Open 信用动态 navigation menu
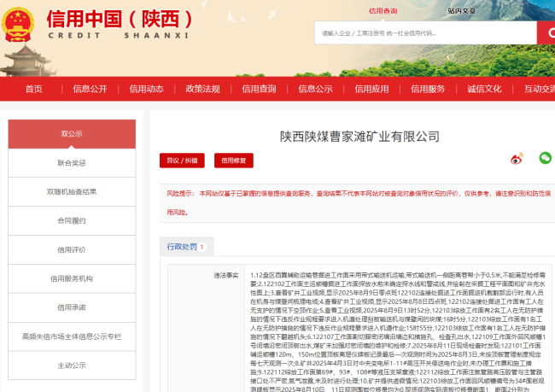This screenshot has width=555, height=392. pyautogui.click(x=146, y=89)
